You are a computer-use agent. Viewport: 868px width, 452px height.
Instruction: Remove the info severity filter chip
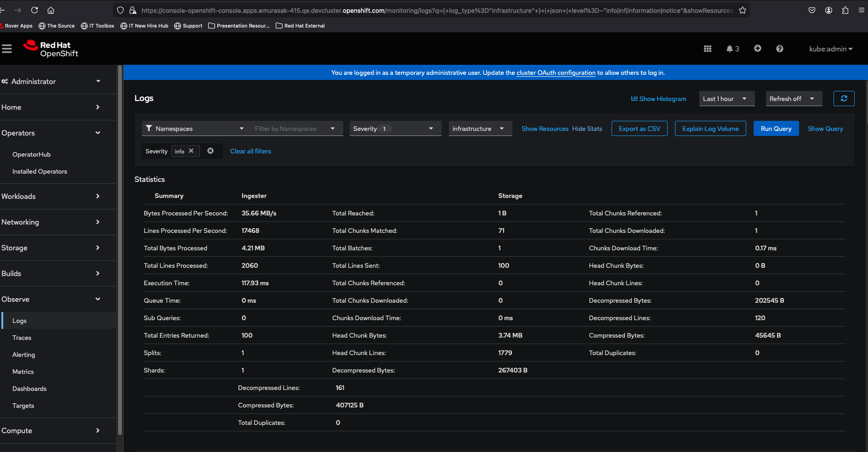[191, 151]
